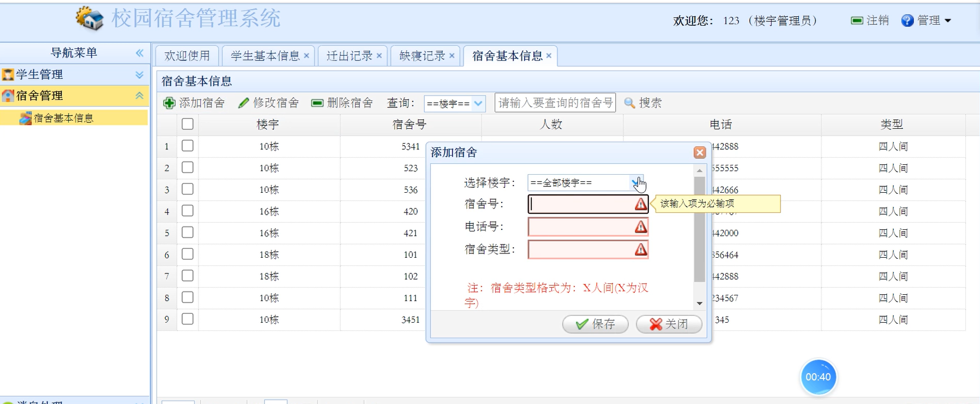980x404 pixels.
Task: Expand the 学生管理 accordion section
Action: (140, 75)
